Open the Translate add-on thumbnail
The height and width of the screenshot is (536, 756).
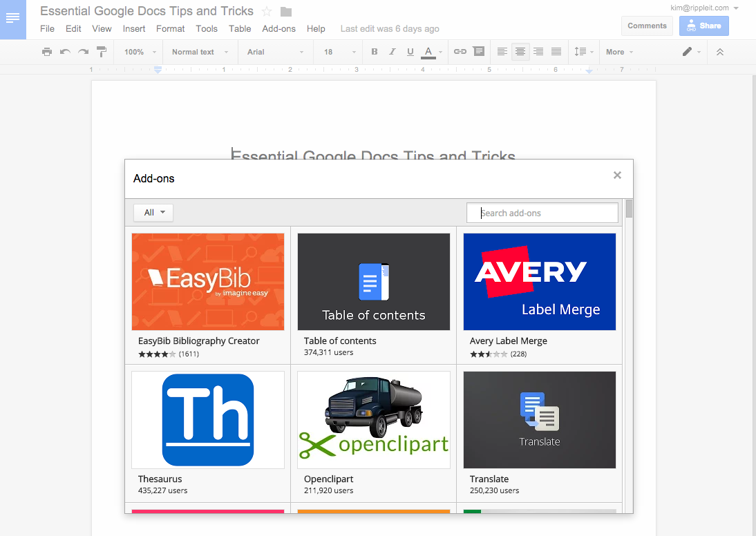(540, 420)
